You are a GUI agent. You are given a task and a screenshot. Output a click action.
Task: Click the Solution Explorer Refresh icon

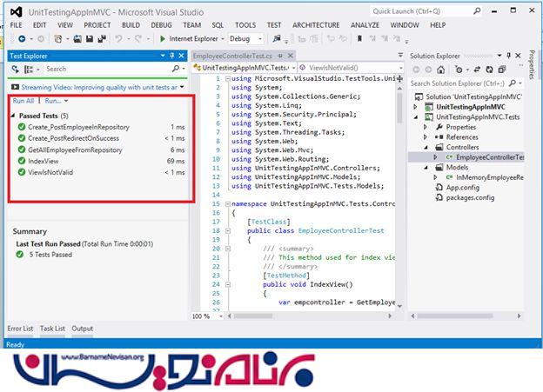point(489,70)
